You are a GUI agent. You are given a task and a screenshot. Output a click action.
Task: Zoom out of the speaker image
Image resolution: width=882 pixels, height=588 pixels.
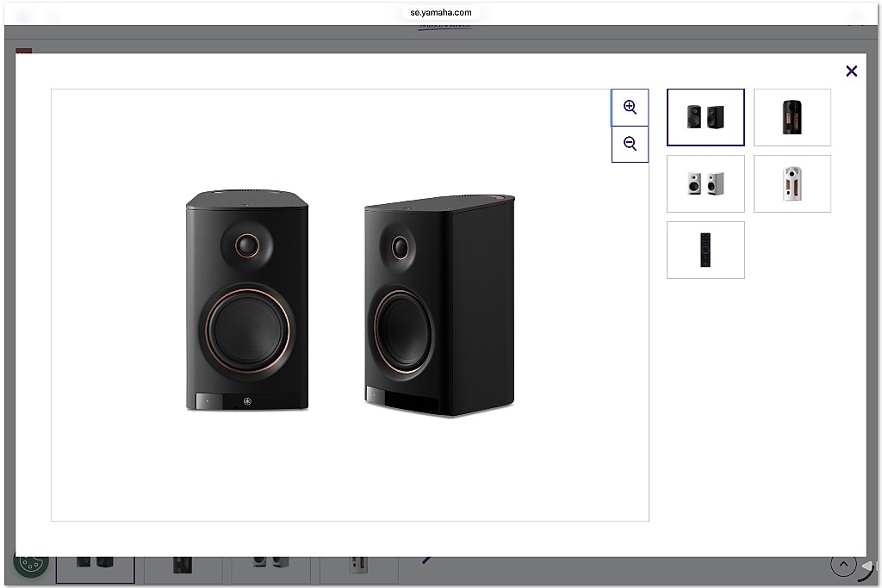click(x=630, y=144)
